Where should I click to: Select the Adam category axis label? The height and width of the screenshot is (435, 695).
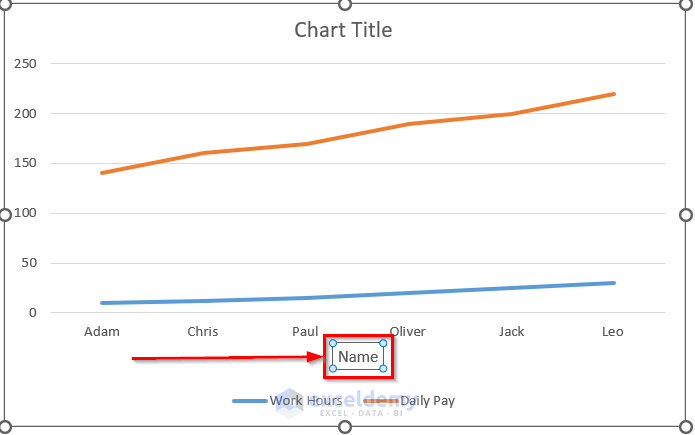[x=101, y=331]
